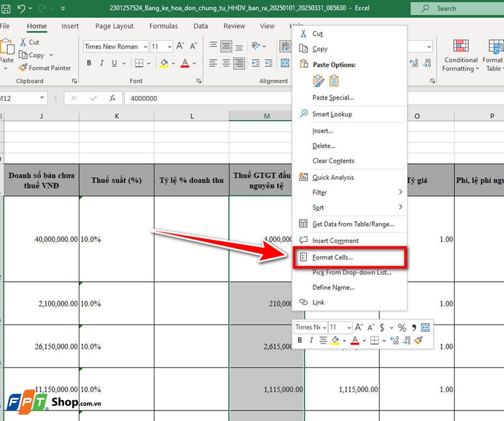The image size is (504, 421).
Task: Open the Border options dropdown in Font group
Action: click(x=149, y=62)
